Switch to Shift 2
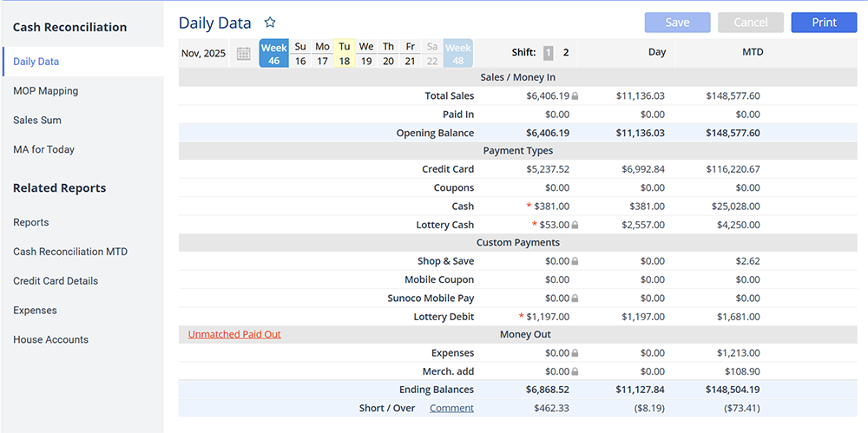The height and width of the screenshot is (433, 868). [566, 53]
